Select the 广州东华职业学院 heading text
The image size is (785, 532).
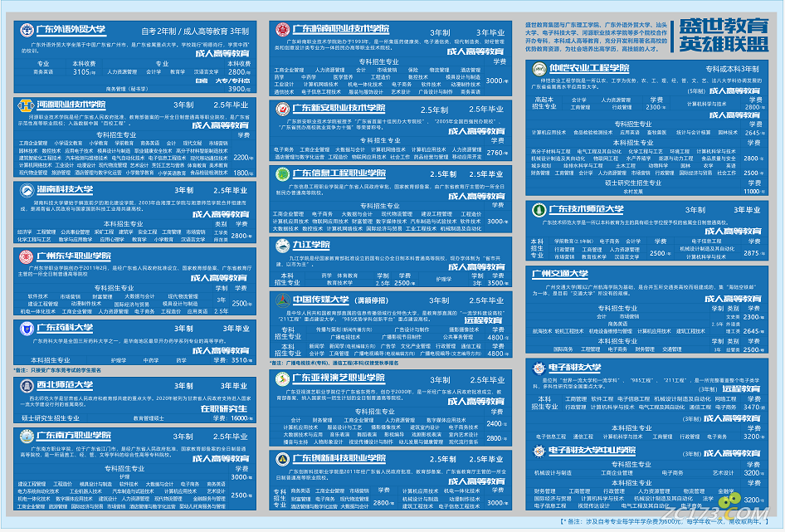[74, 256]
